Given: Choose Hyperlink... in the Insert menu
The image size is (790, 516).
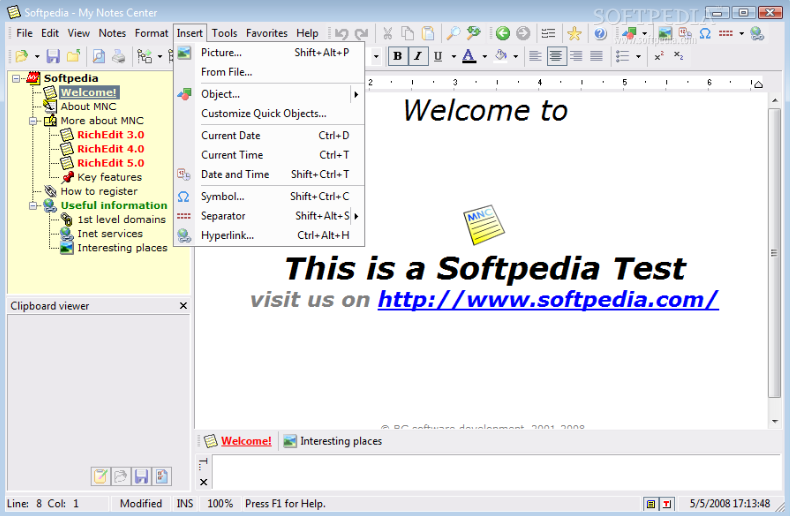Looking at the screenshot, I should coord(269,235).
